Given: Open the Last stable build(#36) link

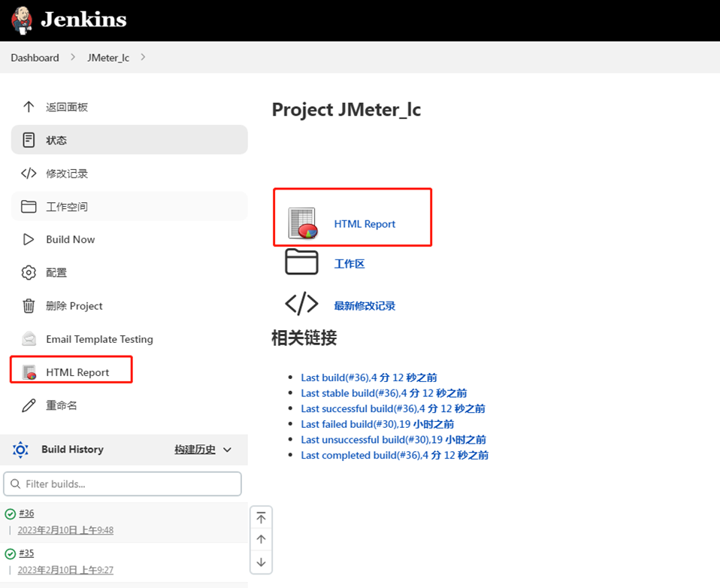Looking at the screenshot, I should tap(383, 393).
